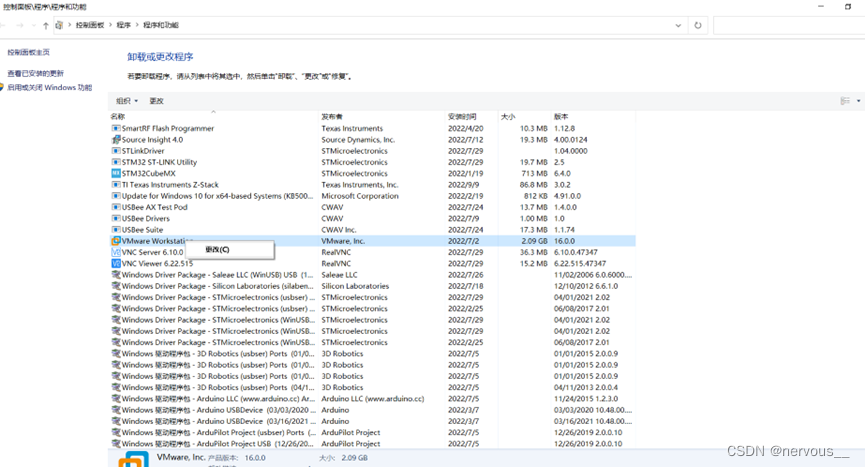The image size is (865, 467).
Task: Select the VMware Workstation row publisher cell
Action: click(343, 241)
